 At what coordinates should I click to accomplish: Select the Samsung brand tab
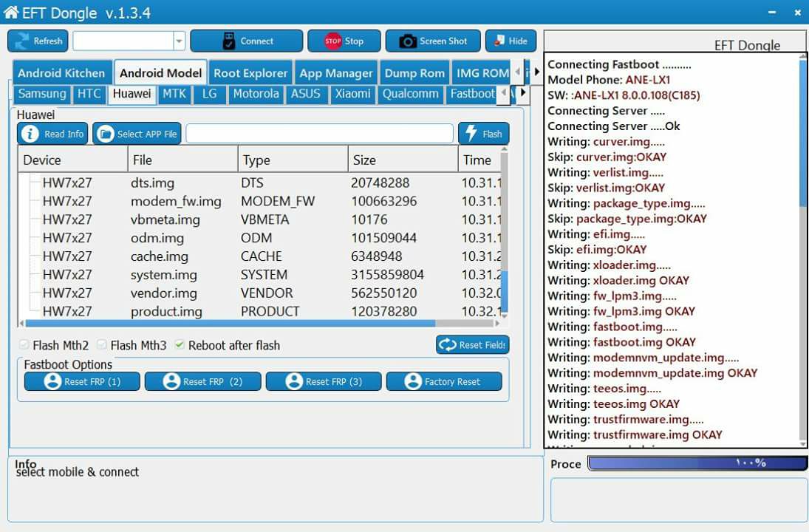pos(42,94)
